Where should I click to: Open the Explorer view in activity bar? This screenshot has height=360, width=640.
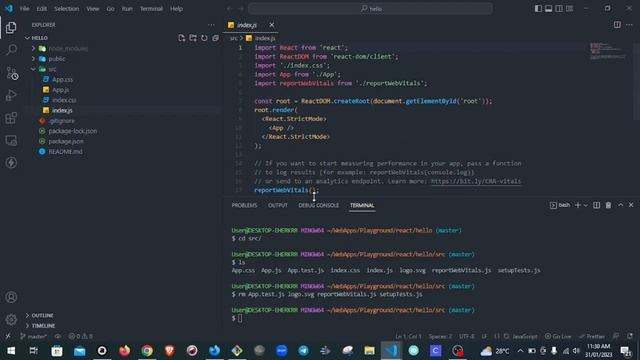coord(11,27)
